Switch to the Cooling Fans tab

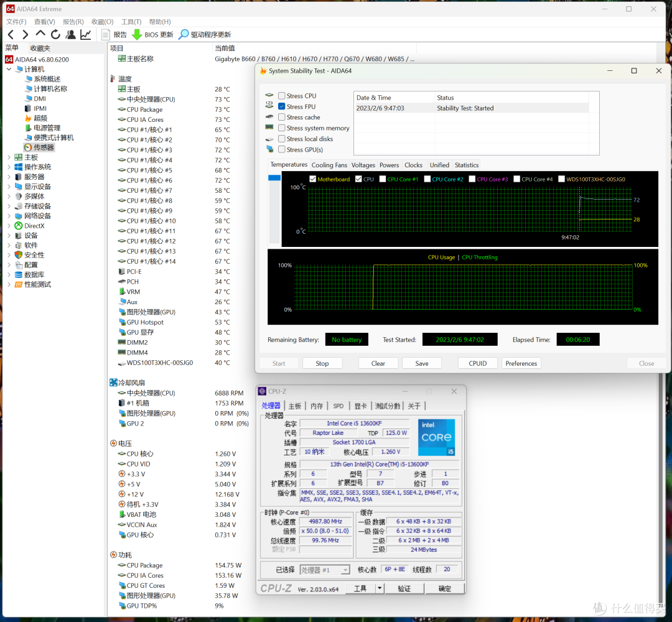(x=329, y=165)
